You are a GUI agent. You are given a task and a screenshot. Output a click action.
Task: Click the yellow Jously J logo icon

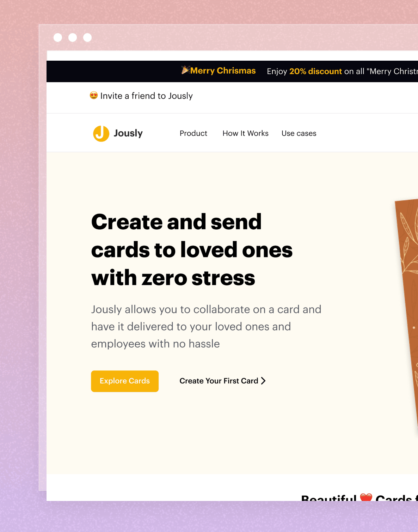(101, 134)
